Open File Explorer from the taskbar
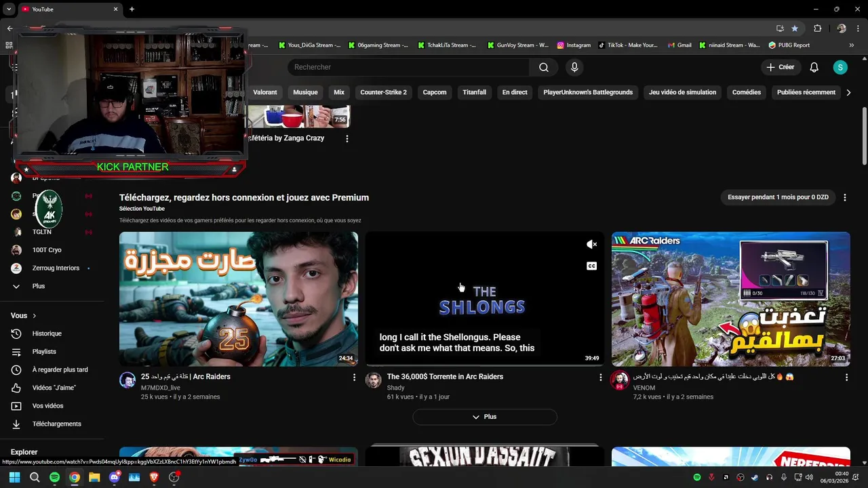 click(x=94, y=477)
